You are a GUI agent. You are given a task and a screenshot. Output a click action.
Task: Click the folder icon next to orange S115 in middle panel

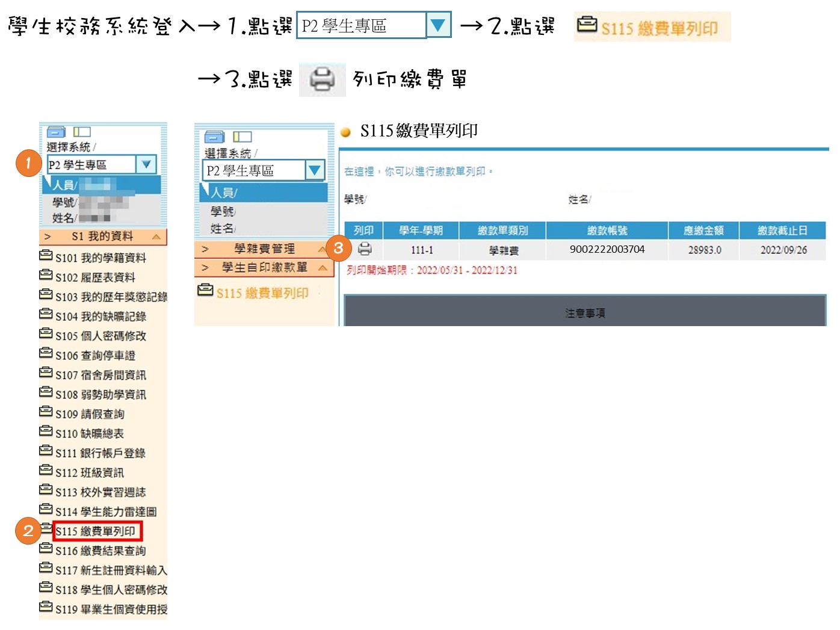click(x=206, y=291)
